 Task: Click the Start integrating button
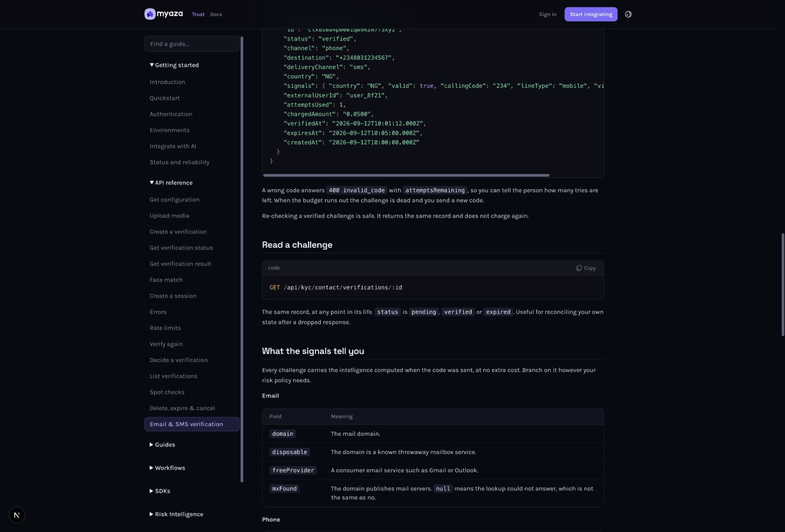[591, 14]
